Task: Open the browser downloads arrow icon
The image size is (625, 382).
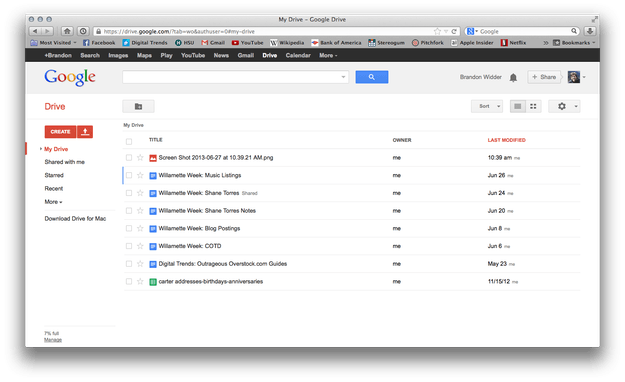Action: pyautogui.click(x=590, y=31)
